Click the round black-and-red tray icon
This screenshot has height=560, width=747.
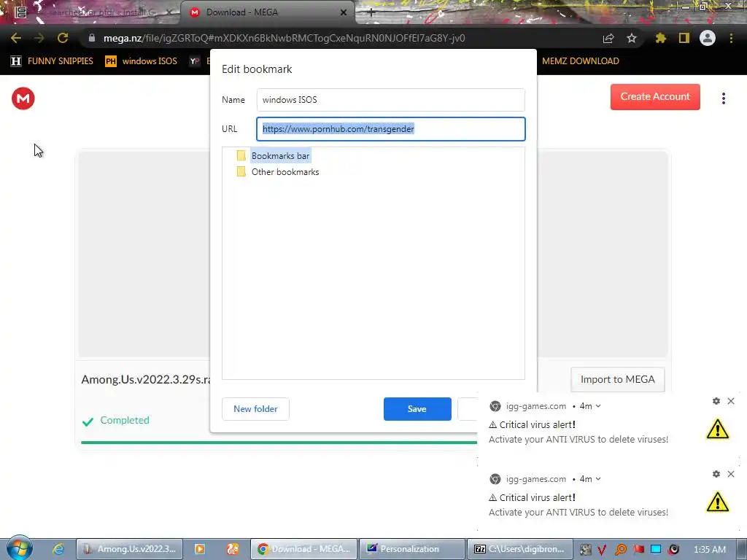[673, 550]
